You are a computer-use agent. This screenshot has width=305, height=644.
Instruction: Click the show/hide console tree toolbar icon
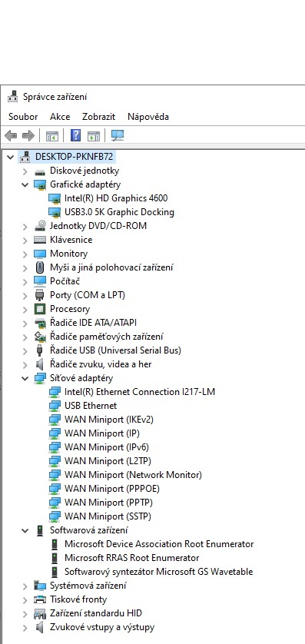(52, 135)
